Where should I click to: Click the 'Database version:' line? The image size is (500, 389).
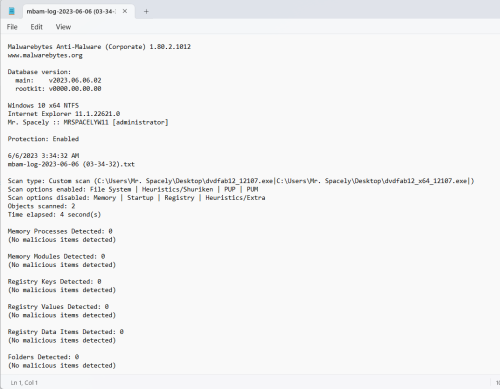pos(39,72)
